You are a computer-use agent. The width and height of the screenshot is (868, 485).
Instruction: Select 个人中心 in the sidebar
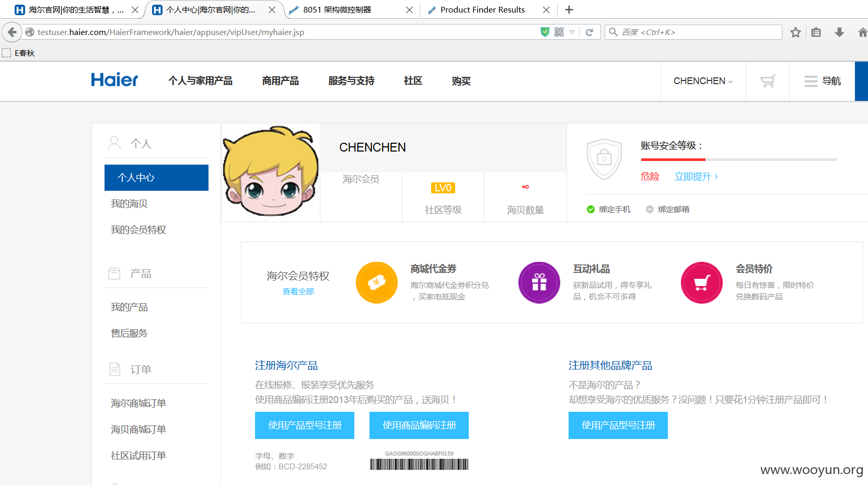156,178
